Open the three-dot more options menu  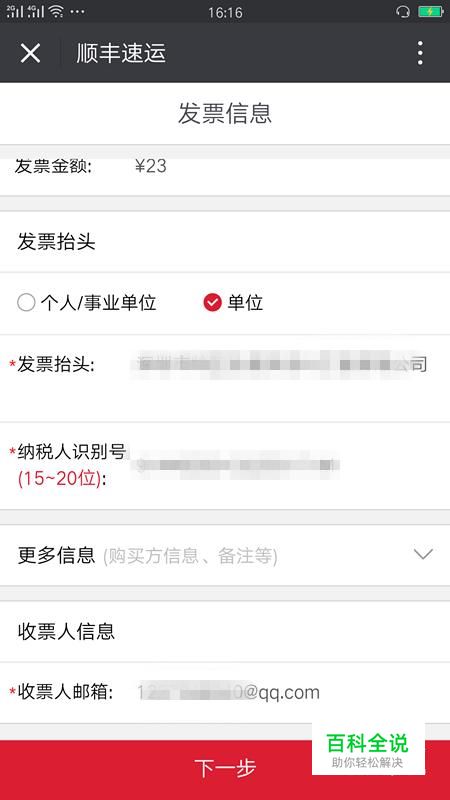pos(420,53)
